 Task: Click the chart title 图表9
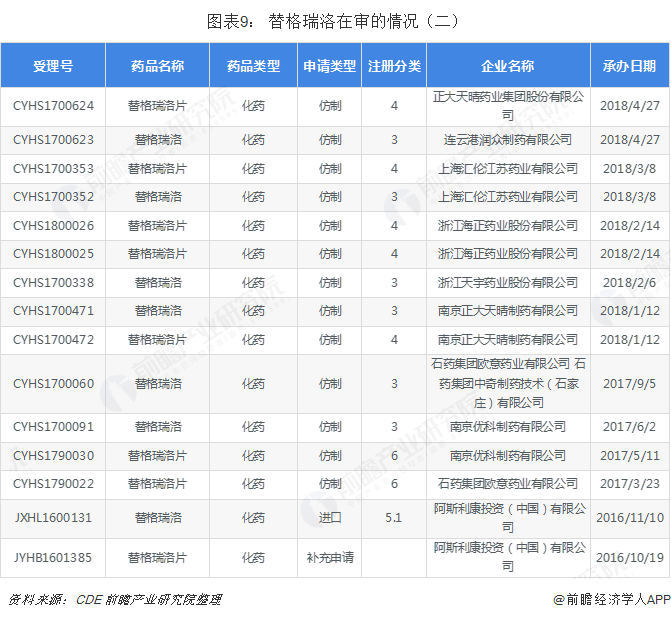(333, 21)
